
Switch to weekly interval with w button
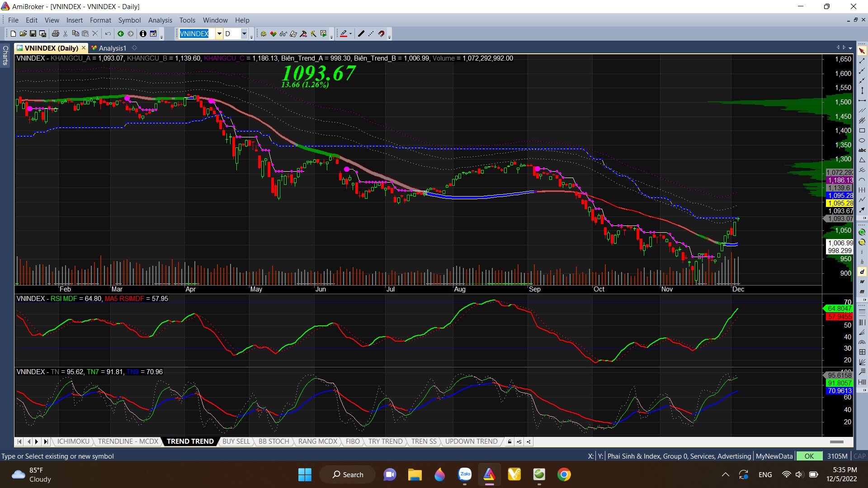tap(862, 282)
